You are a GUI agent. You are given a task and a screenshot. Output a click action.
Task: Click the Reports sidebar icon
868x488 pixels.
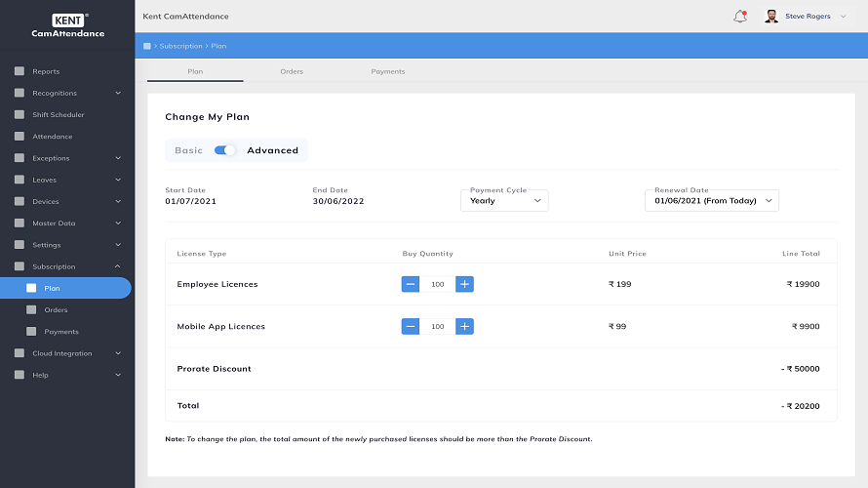pos(20,71)
